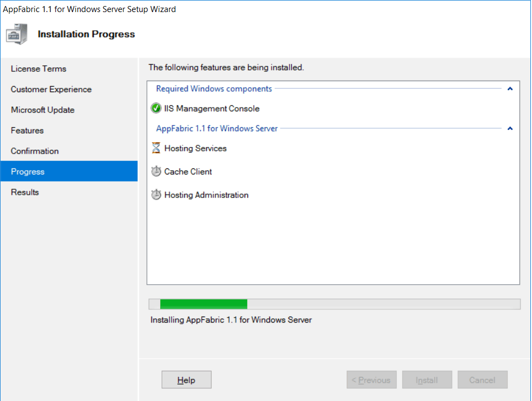The height and width of the screenshot is (401, 532).
Task: Click the disabled Cancel button
Action: click(x=482, y=380)
